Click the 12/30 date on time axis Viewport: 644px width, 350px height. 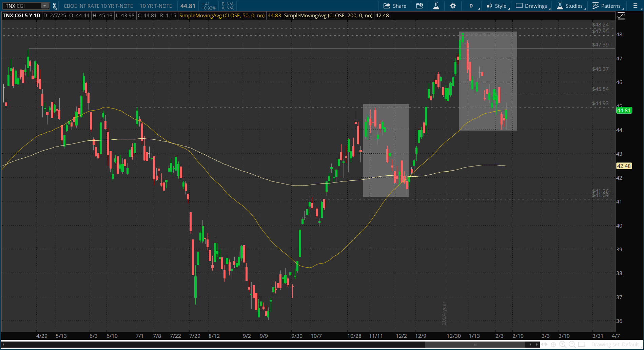pyautogui.click(x=454, y=336)
